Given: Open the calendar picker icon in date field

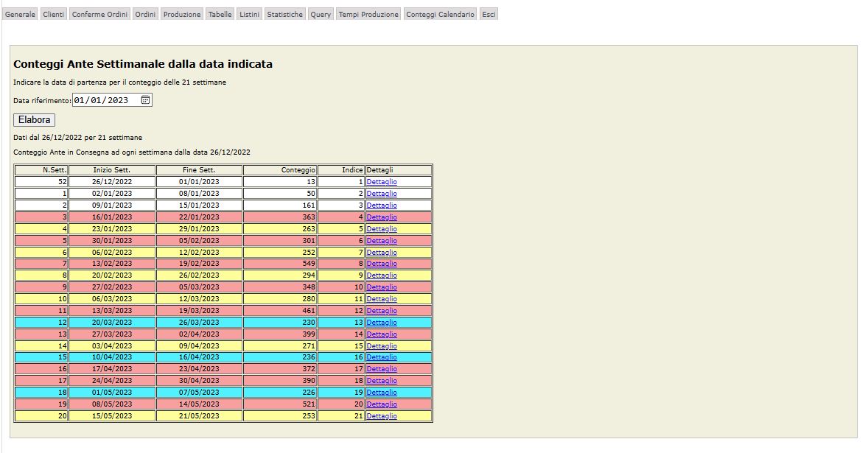Looking at the screenshot, I should [x=145, y=100].
